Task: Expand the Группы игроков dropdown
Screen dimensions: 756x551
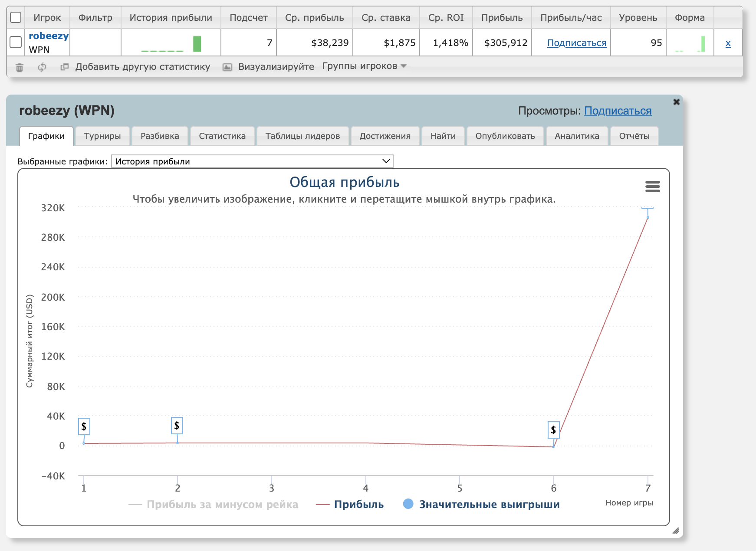Action: tap(364, 66)
